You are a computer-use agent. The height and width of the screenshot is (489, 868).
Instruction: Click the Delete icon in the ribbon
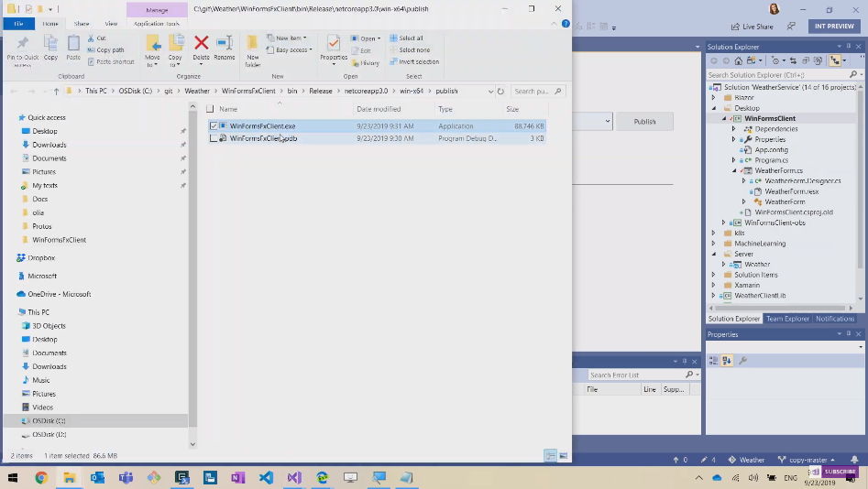pos(201,46)
